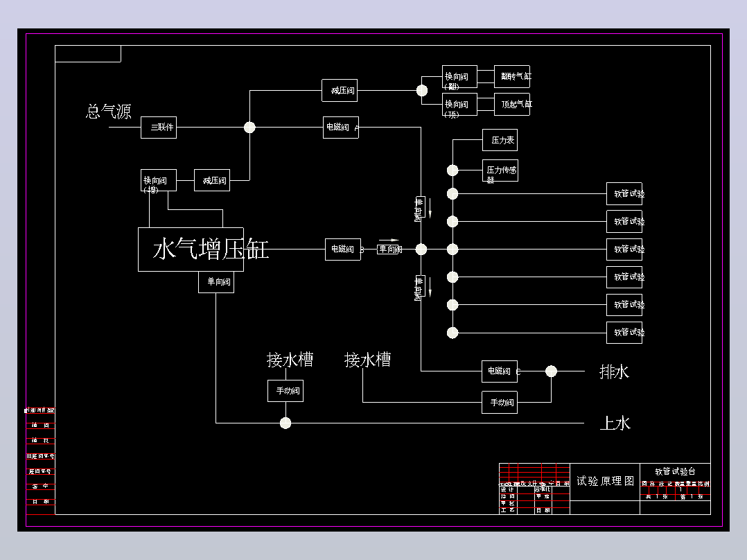The image size is (747, 560).
Task: Click the junction node right of 电磁阀 C
Action: click(551, 371)
